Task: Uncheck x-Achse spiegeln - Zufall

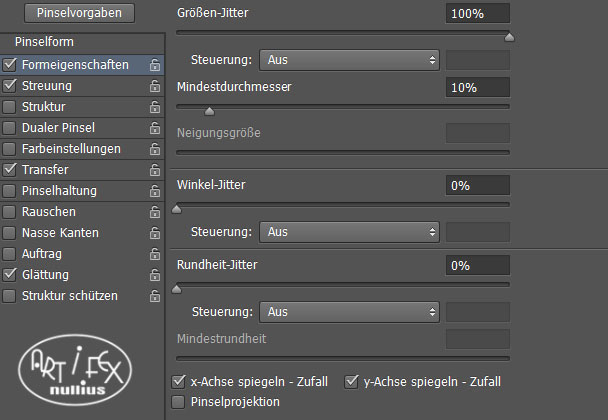Action: coord(178,382)
